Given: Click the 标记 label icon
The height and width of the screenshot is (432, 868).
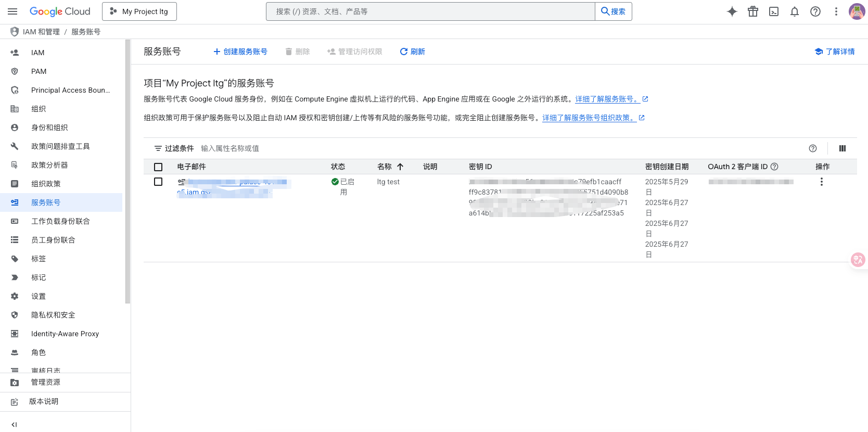Looking at the screenshot, I should tap(15, 277).
